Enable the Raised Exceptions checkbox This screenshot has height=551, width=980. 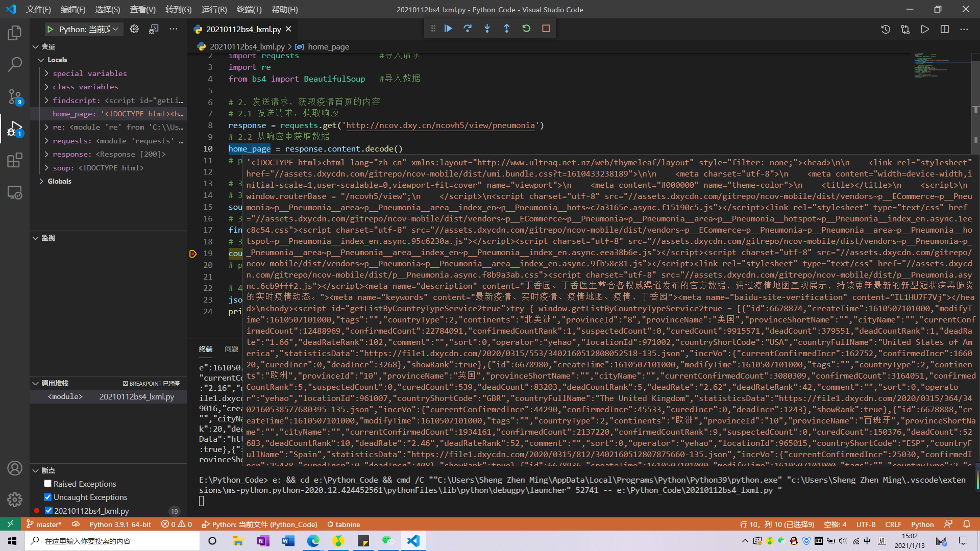pos(48,484)
